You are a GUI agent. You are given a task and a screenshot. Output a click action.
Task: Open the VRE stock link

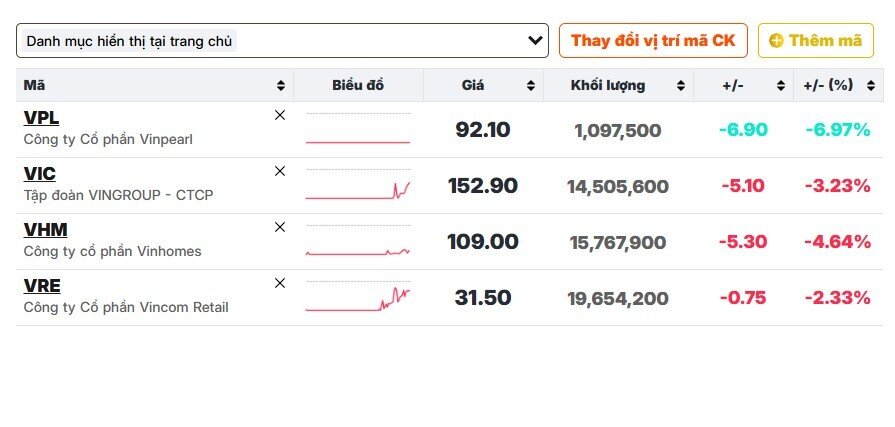point(42,286)
